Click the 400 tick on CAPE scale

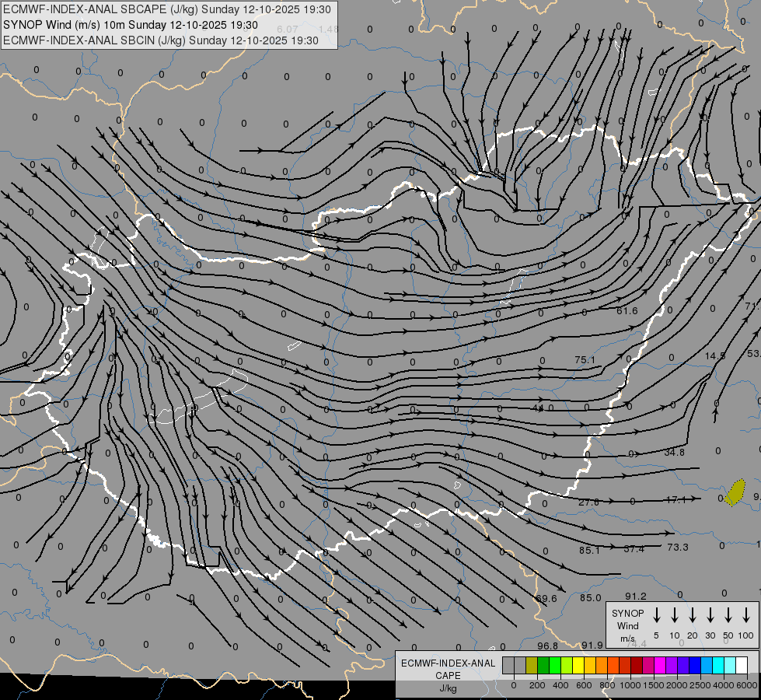[560, 685]
